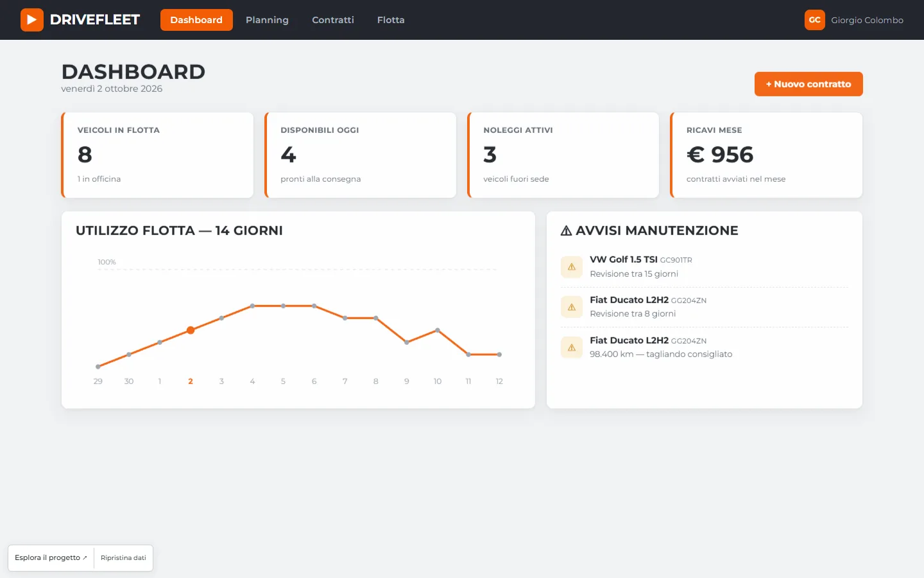Click chart data point above day 12
Screen dimensions: 924x578
coord(499,355)
